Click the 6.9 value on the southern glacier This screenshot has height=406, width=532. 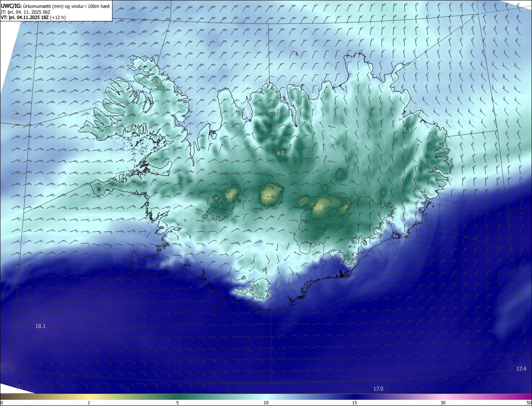(x=258, y=291)
